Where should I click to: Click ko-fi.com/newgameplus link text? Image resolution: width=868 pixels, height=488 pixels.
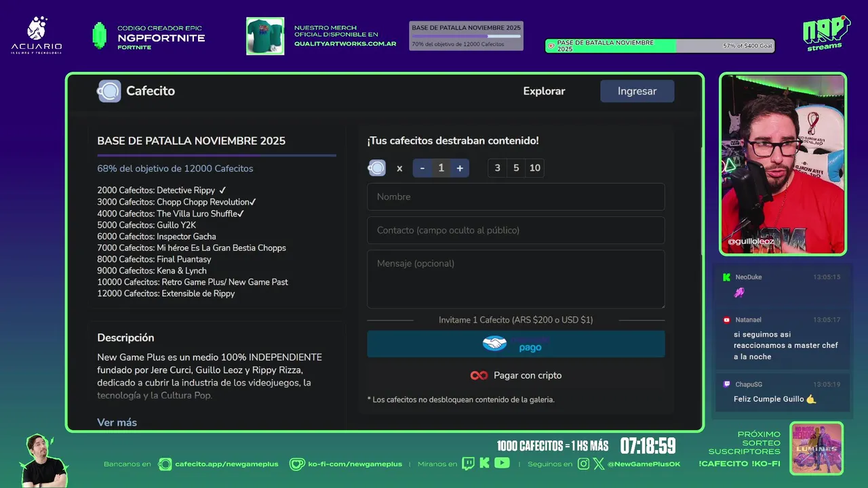pyautogui.click(x=355, y=464)
